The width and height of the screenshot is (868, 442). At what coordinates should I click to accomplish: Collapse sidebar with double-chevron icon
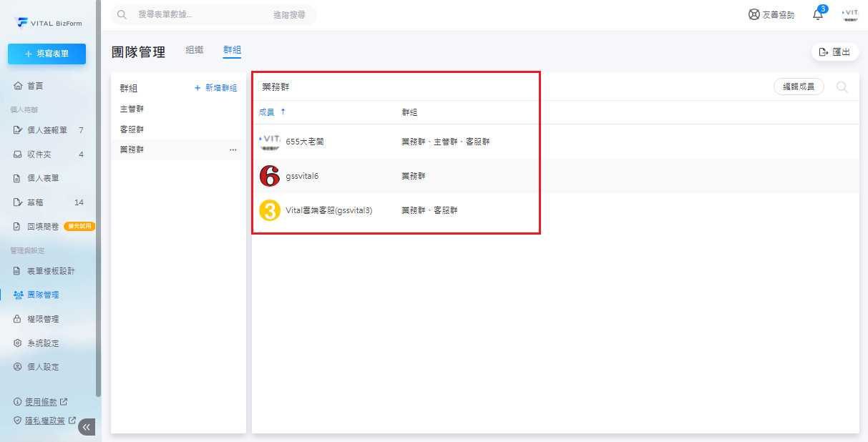[x=87, y=427]
